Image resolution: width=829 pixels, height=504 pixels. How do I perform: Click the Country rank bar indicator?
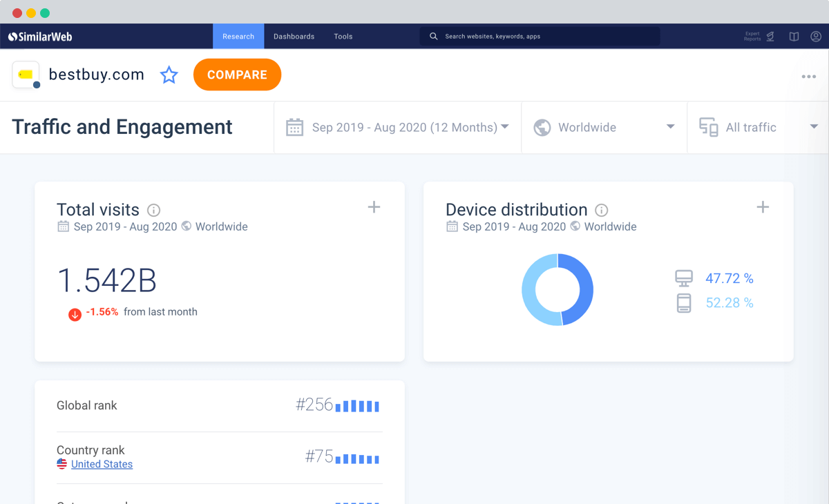click(x=357, y=458)
